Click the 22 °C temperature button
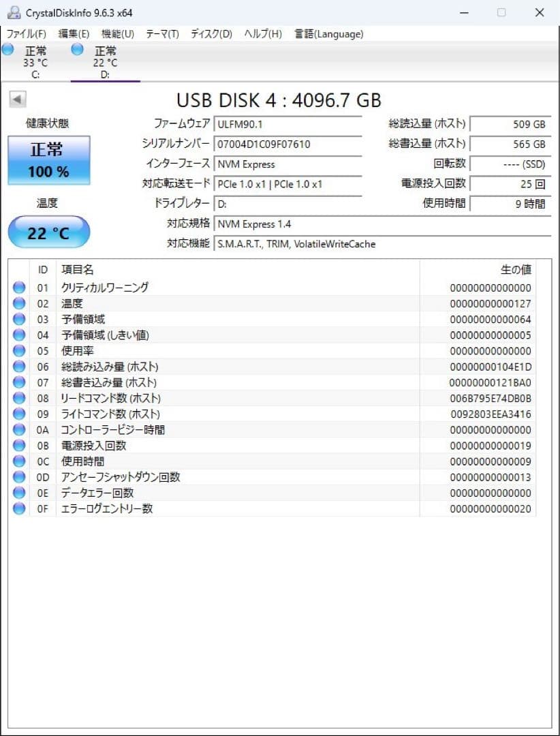 49,232
